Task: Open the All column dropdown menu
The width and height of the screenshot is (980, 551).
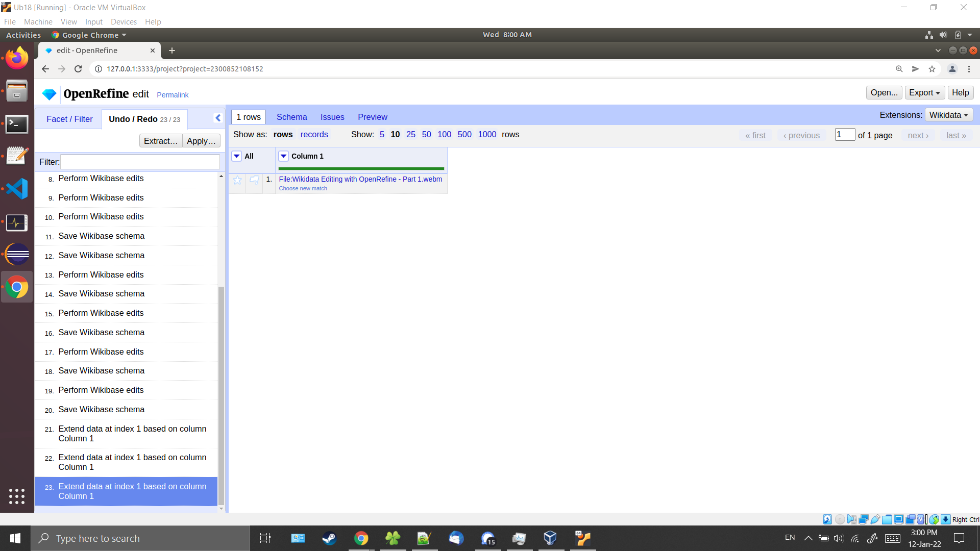Action: [x=237, y=156]
